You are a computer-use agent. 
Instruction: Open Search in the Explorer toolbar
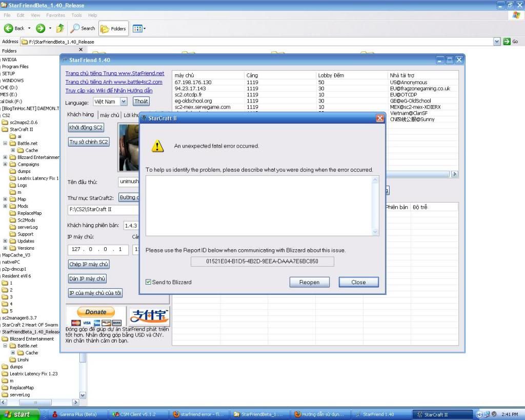tap(83, 29)
